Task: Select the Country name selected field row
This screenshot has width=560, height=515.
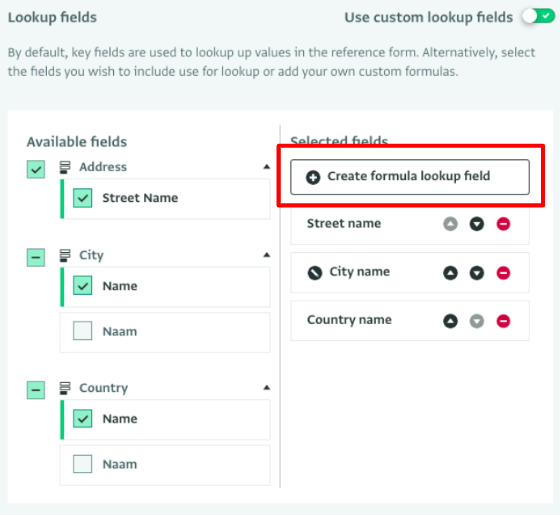Action: [410, 320]
